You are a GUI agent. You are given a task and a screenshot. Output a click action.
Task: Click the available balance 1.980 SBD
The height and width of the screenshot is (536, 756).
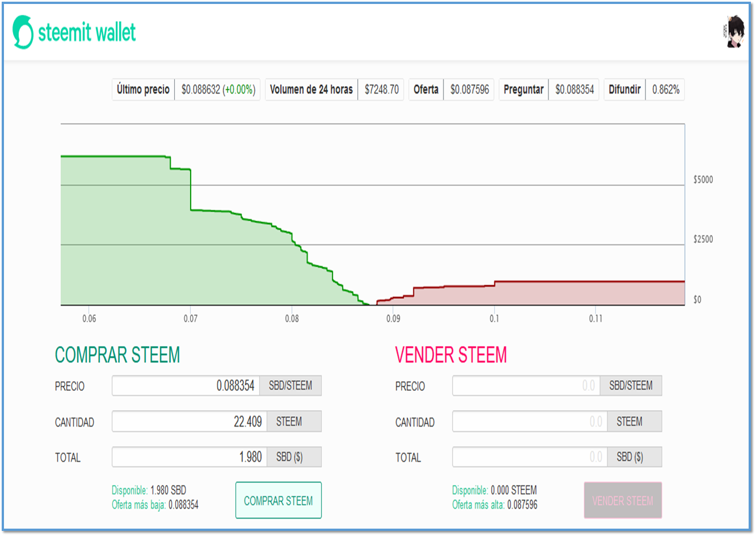click(168, 490)
